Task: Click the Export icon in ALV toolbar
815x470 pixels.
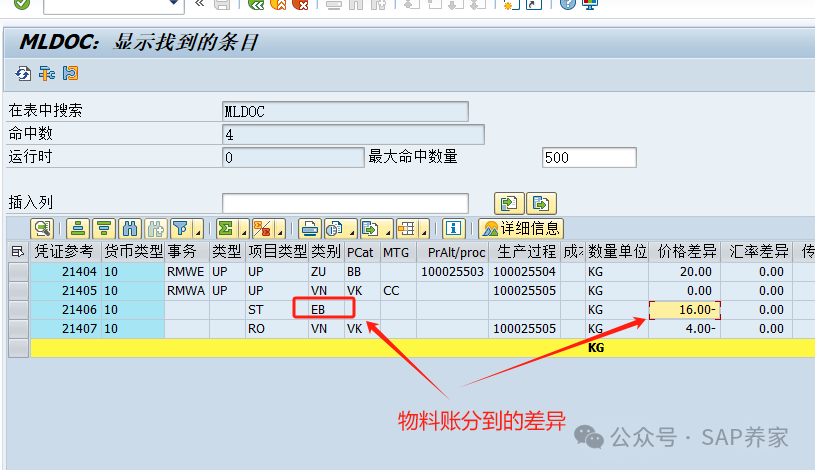Action: [370, 228]
